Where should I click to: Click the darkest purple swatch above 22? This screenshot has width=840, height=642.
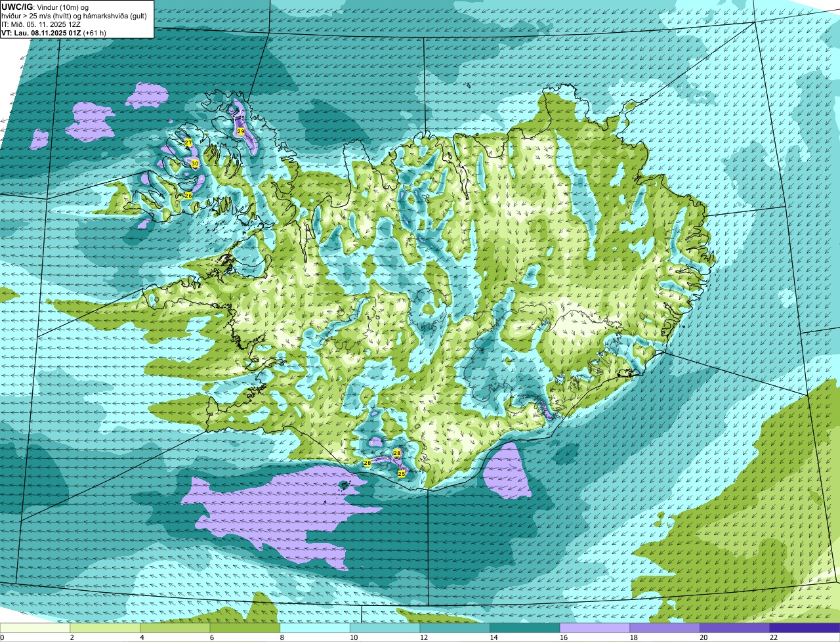tap(804, 628)
